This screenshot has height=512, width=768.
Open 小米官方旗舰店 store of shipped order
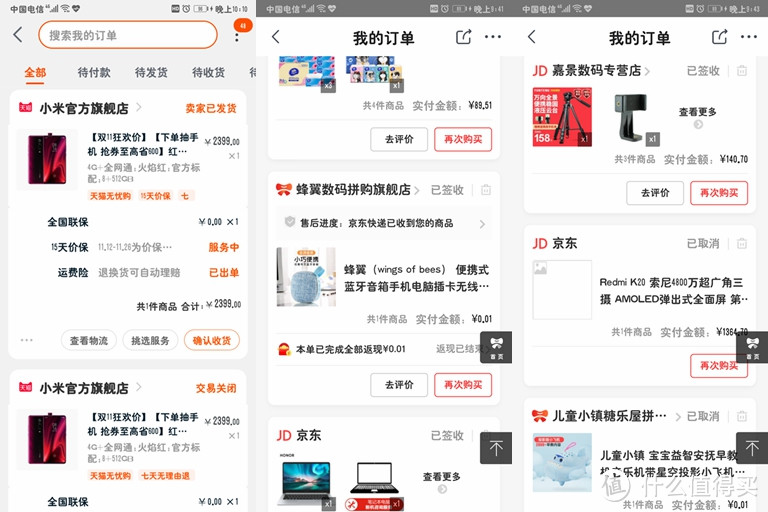(x=84, y=108)
